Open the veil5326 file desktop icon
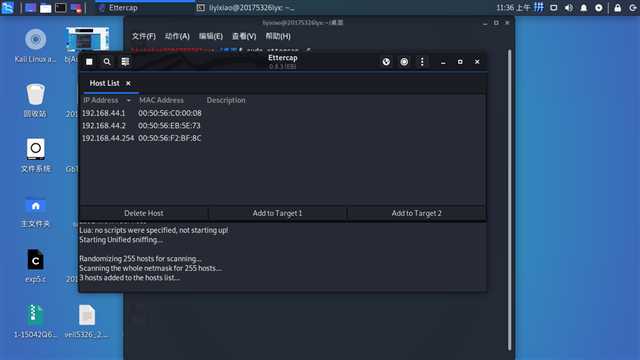The width and height of the screenshot is (640, 360). [x=87, y=315]
